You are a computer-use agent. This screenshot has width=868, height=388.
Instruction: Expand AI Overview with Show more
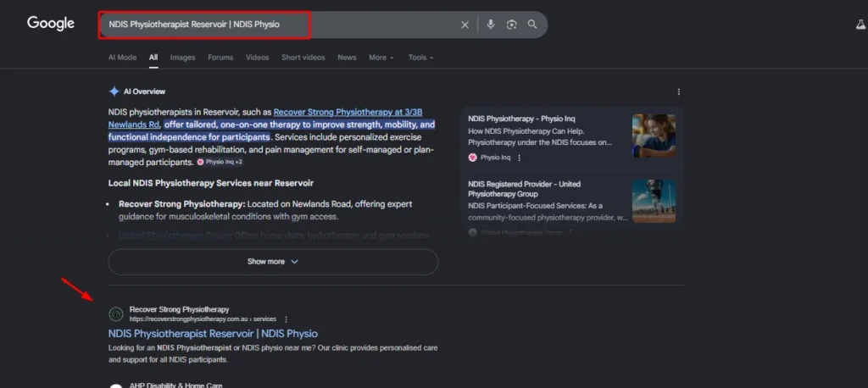(273, 262)
